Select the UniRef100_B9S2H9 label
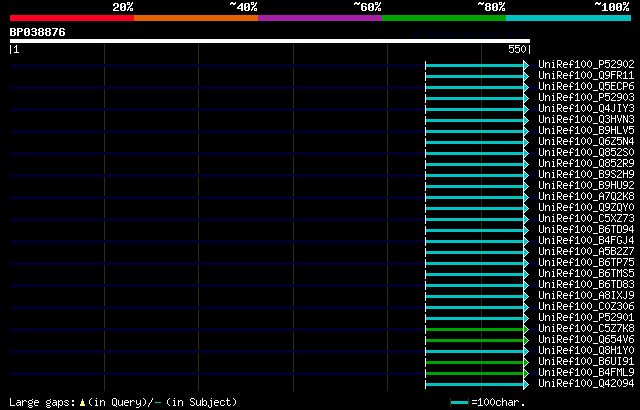The image size is (640, 410). pyautogui.click(x=586, y=174)
